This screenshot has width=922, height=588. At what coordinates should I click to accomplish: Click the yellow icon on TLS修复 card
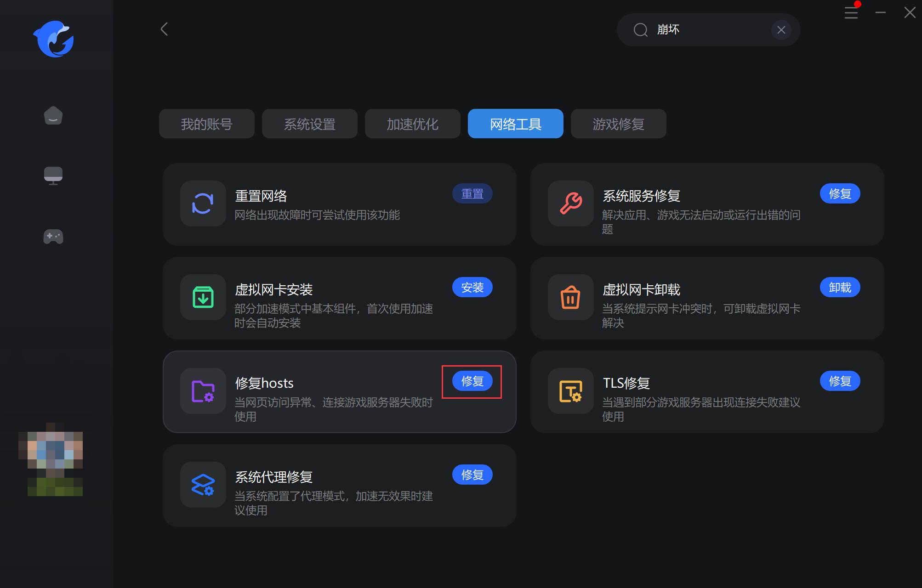(x=570, y=392)
